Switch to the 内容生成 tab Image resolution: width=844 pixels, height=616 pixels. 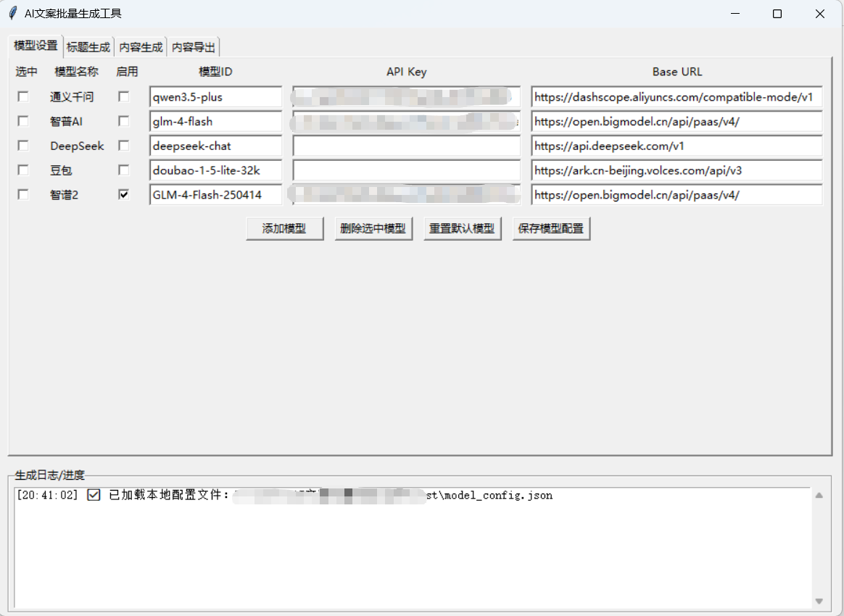coord(141,46)
